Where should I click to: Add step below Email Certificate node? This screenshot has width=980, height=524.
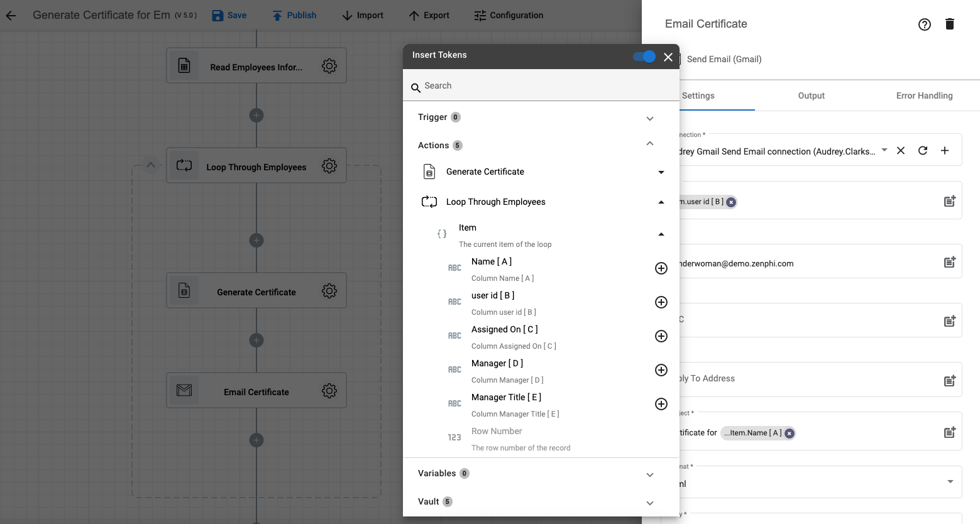coord(256,440)
